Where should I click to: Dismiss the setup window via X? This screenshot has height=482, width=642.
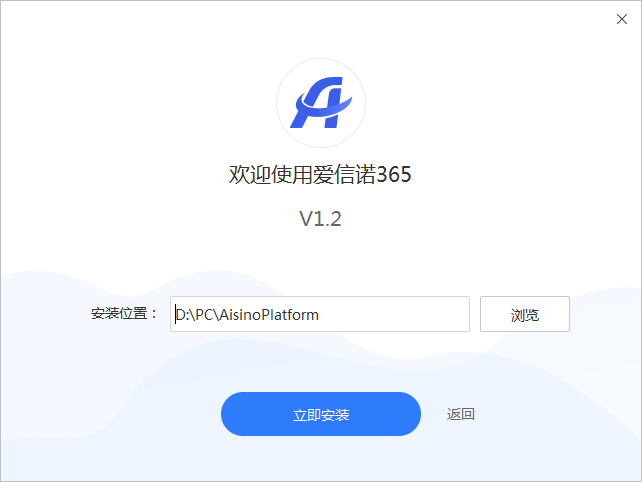tap(622, 19)
